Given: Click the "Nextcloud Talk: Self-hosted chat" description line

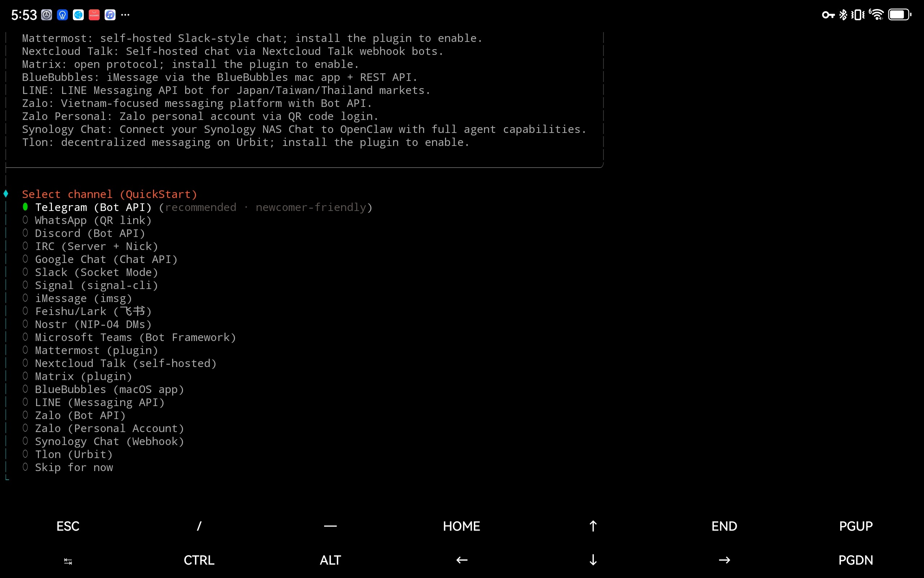Looking at the screenshot, I should [x=233, y=51].
